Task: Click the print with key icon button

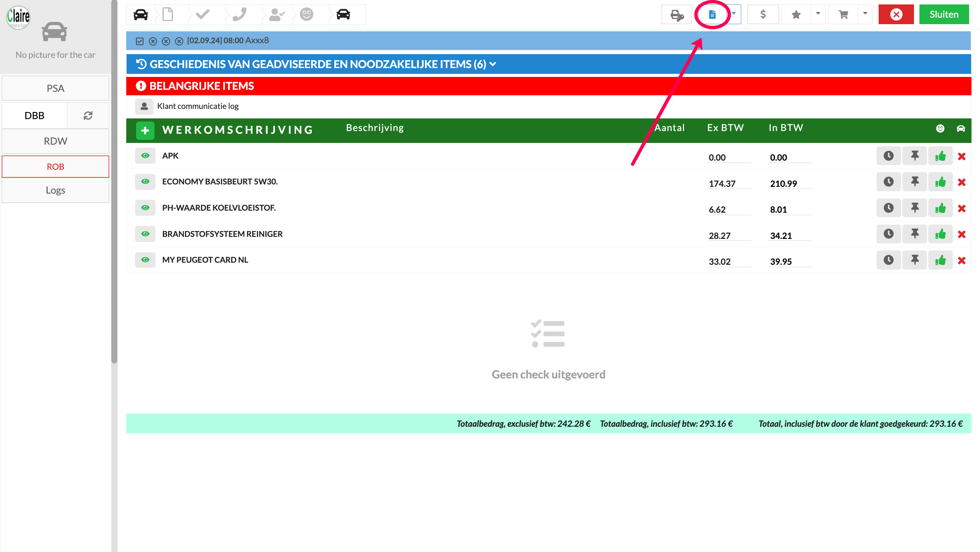Action: click(677, 14)
